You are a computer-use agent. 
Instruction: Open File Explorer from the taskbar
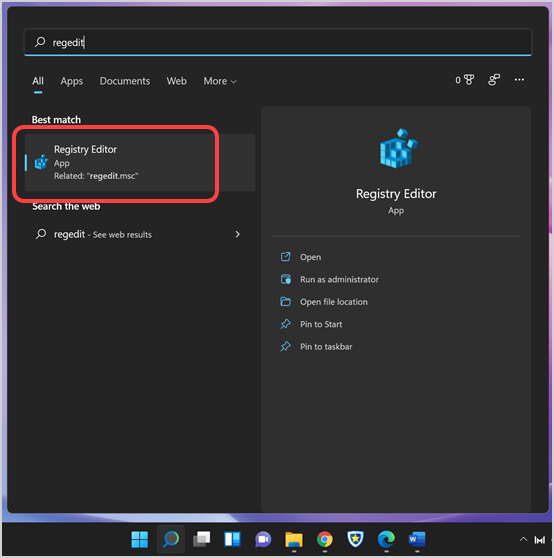click(x=294, y=539)
